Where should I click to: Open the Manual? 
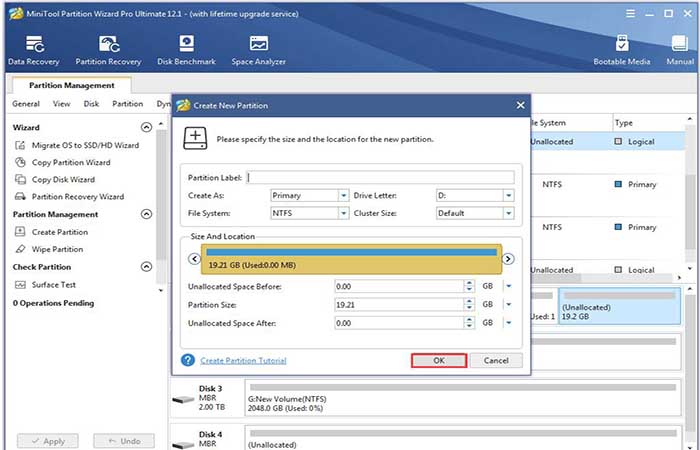680,50
